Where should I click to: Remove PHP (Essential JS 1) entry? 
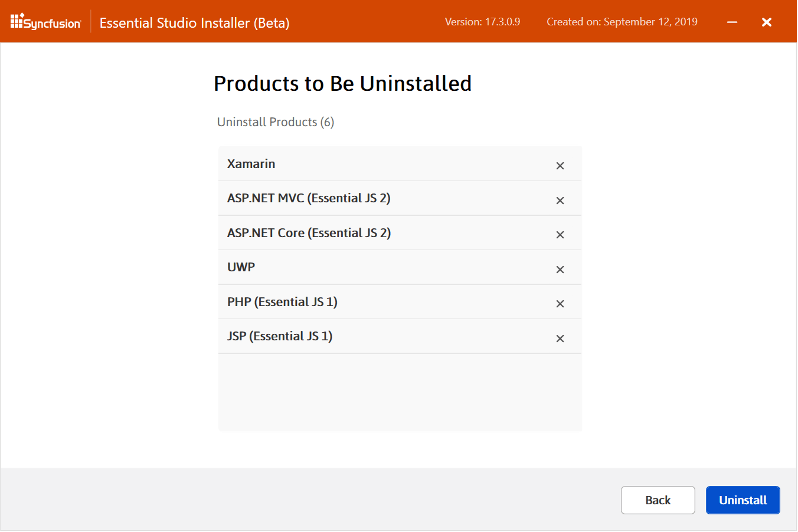(560, 304)
